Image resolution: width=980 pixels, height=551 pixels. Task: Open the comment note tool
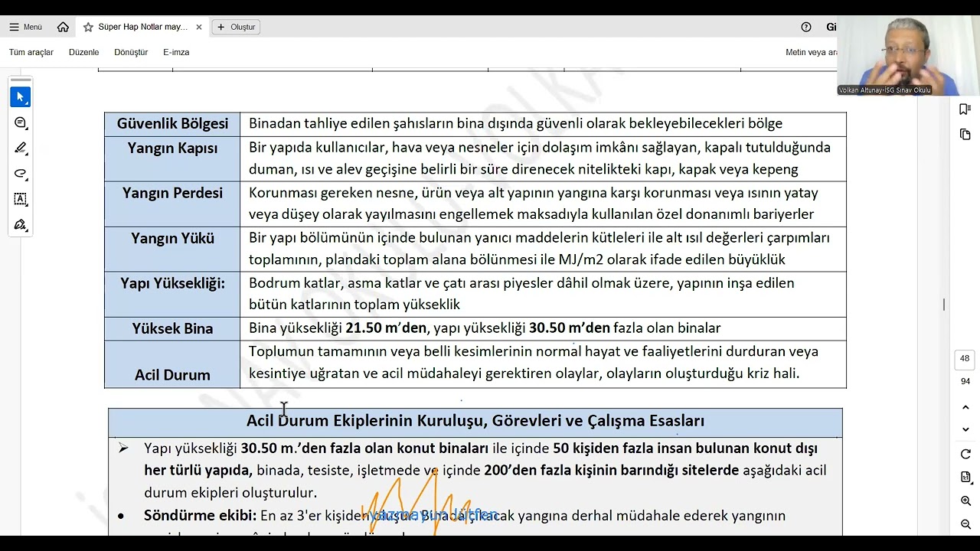click(x=21, y=123)
